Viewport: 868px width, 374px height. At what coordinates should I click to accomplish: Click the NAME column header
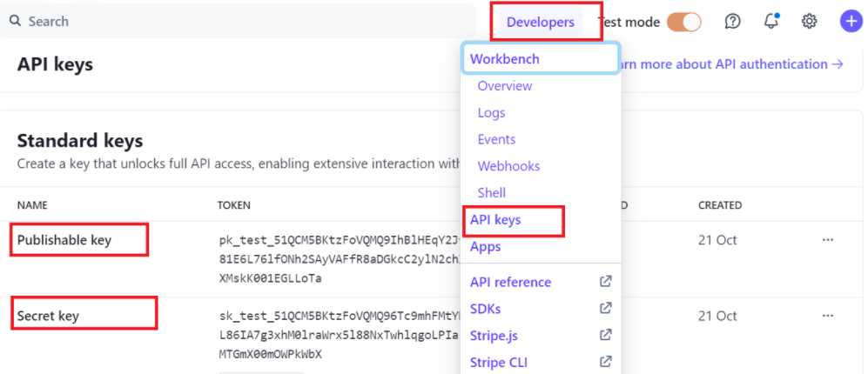pos(32,205)
